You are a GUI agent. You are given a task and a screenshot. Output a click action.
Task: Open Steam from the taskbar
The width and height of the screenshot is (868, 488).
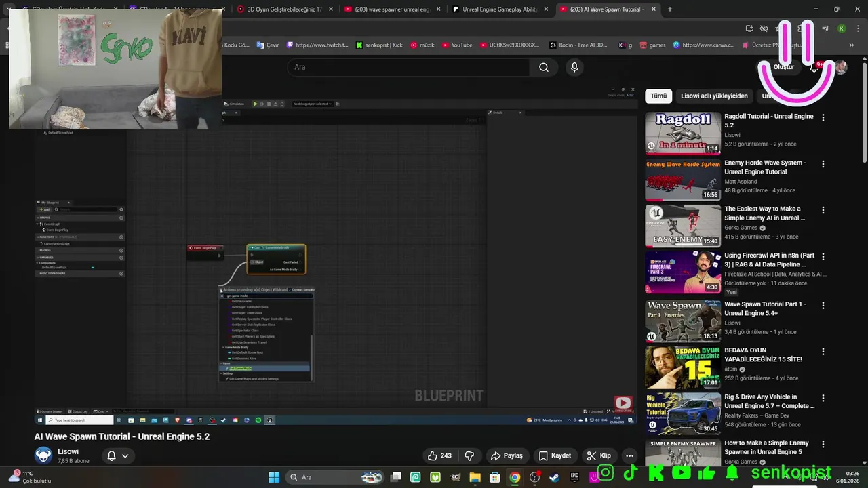(x=555, y=477)
